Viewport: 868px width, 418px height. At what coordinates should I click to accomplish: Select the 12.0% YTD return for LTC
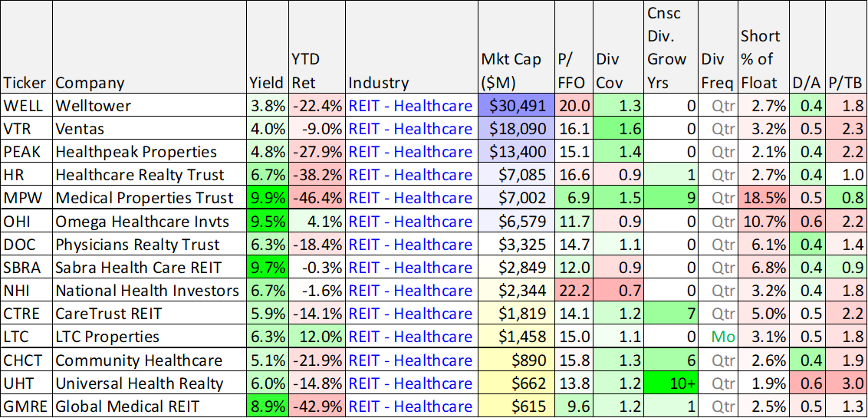click(316, 337)
